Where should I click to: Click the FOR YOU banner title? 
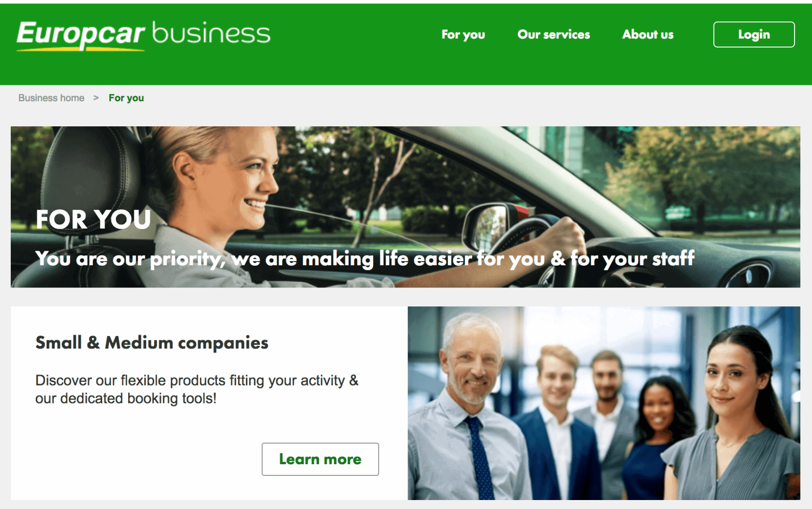[x=93, y=219]
